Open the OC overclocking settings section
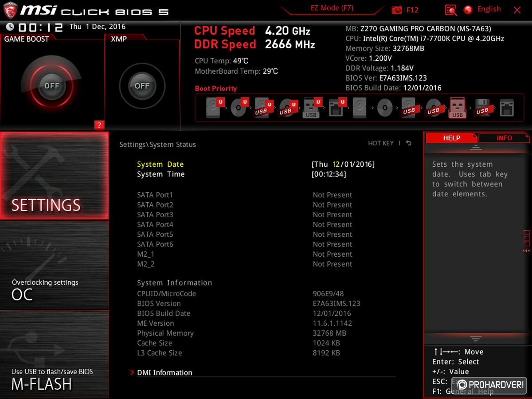Viewport: 532px width, 399px height. [54, 265]
